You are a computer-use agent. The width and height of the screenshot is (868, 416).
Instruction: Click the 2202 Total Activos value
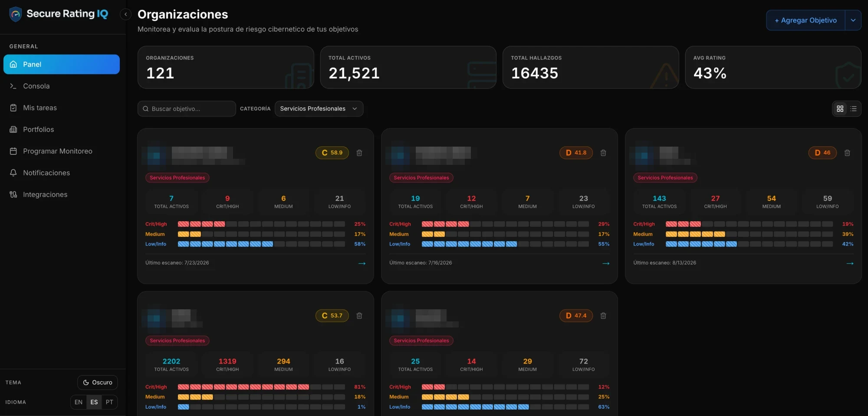point(171,361)
